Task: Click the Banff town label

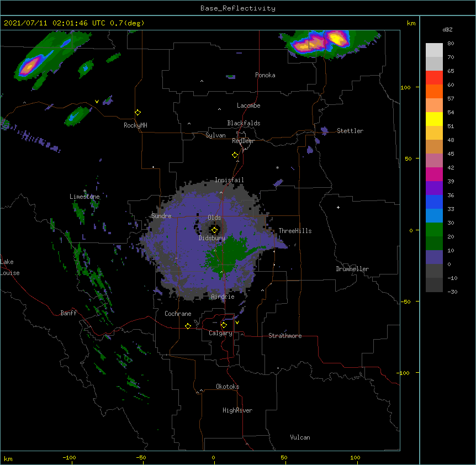Action: click(x=68, y=313)
